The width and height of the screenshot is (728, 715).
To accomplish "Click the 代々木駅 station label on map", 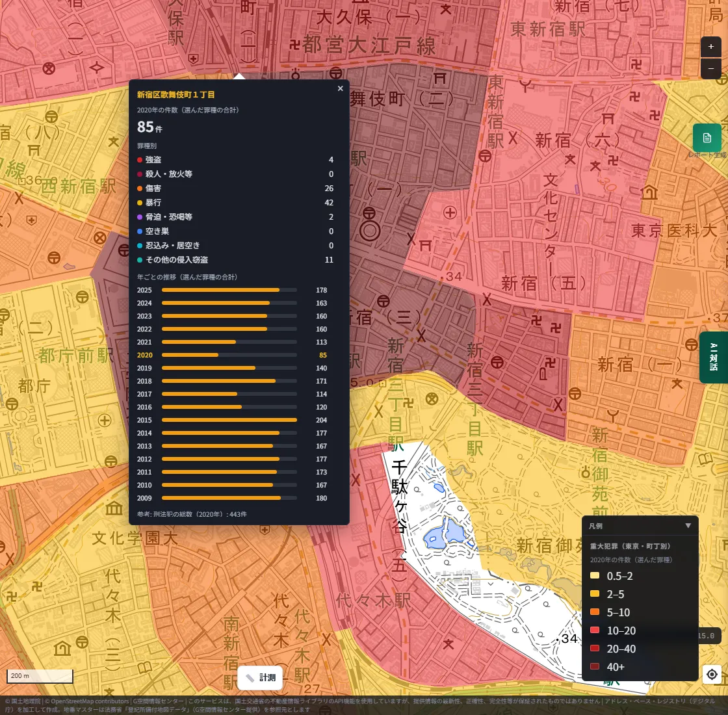I will (373, 601).
